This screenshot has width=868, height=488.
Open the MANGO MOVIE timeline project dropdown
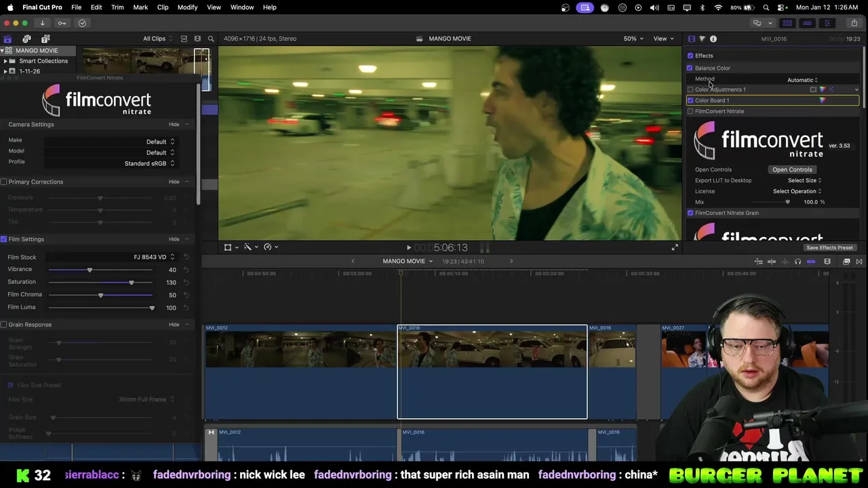click(x=408, y=262)
